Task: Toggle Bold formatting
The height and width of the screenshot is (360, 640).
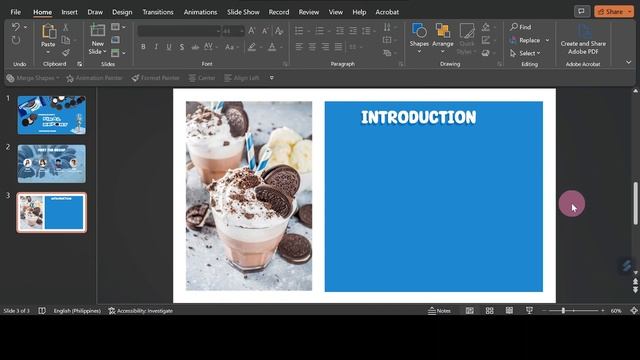Action: coord(143,47)
